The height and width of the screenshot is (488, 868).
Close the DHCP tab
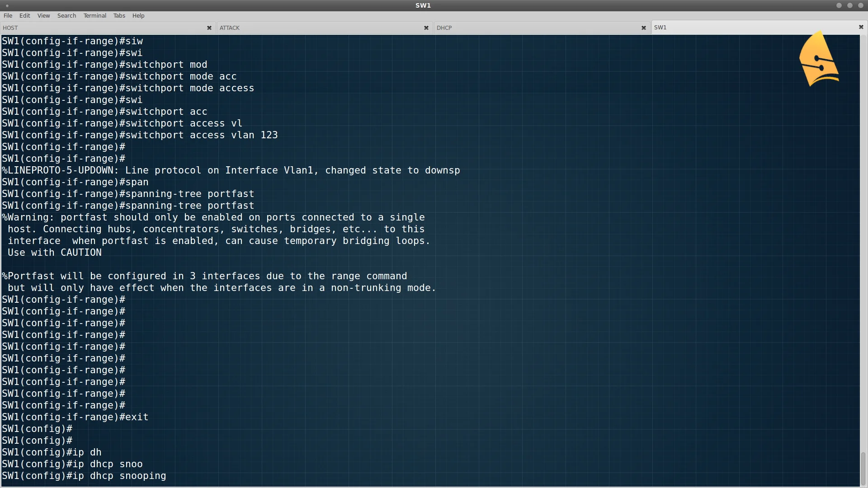coord(643,28)
